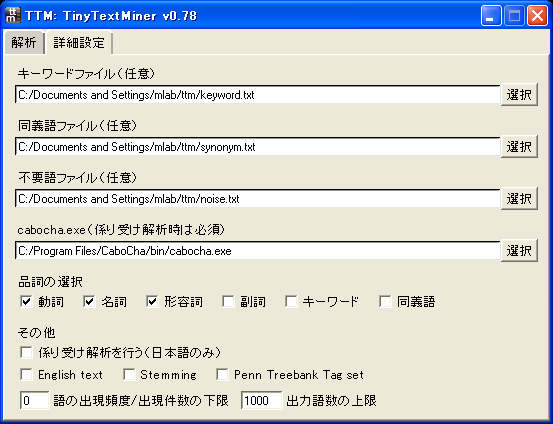Uncheck the 動詞 checkbox
The height and width of the screenshot is (424, 553).
click(26, 302)
